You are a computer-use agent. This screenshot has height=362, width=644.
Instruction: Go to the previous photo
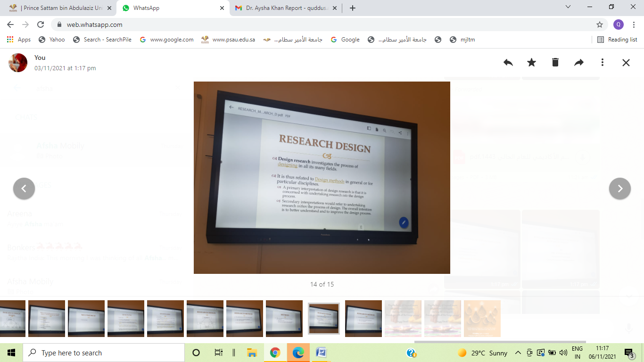[x=24, y=189]
